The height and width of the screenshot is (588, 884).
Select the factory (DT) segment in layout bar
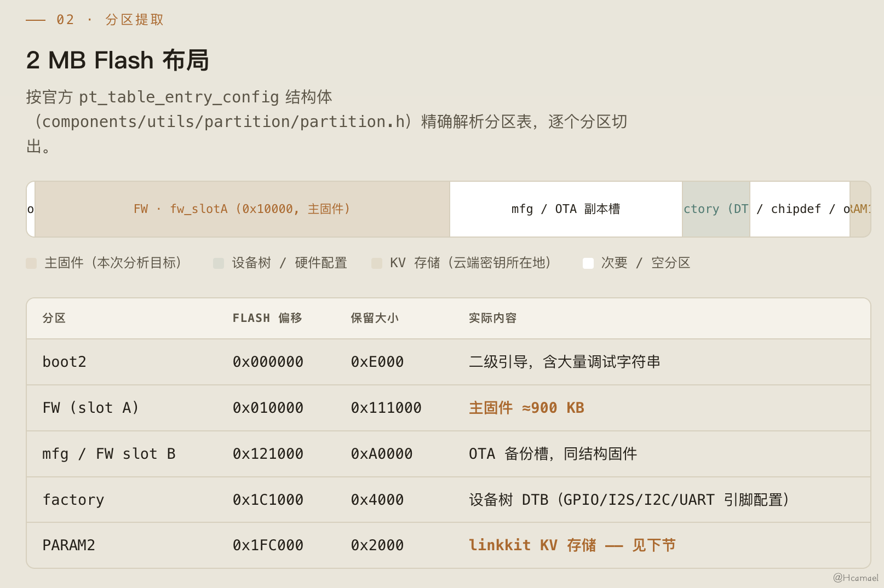pyautogui.click(x=716, y=209)
